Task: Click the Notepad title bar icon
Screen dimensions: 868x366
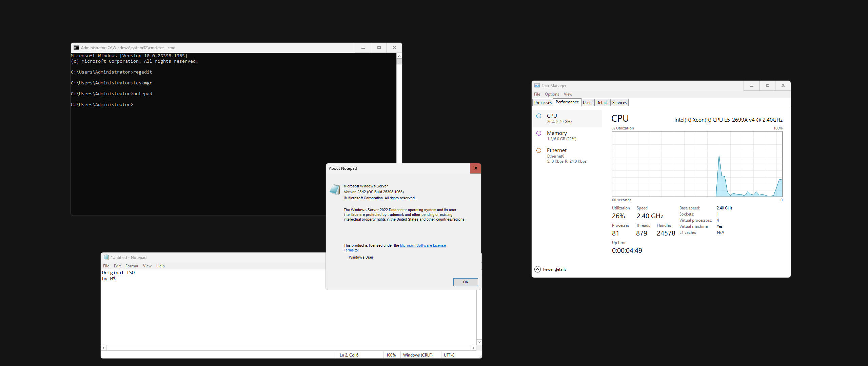Action: tap(106, 258)
